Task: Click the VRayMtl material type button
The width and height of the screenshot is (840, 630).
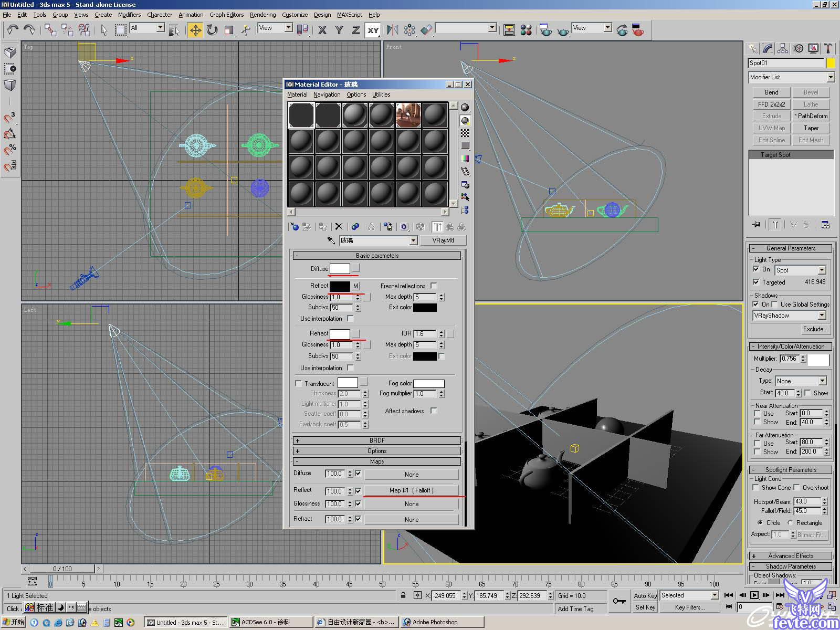Action: pos(443,240)
